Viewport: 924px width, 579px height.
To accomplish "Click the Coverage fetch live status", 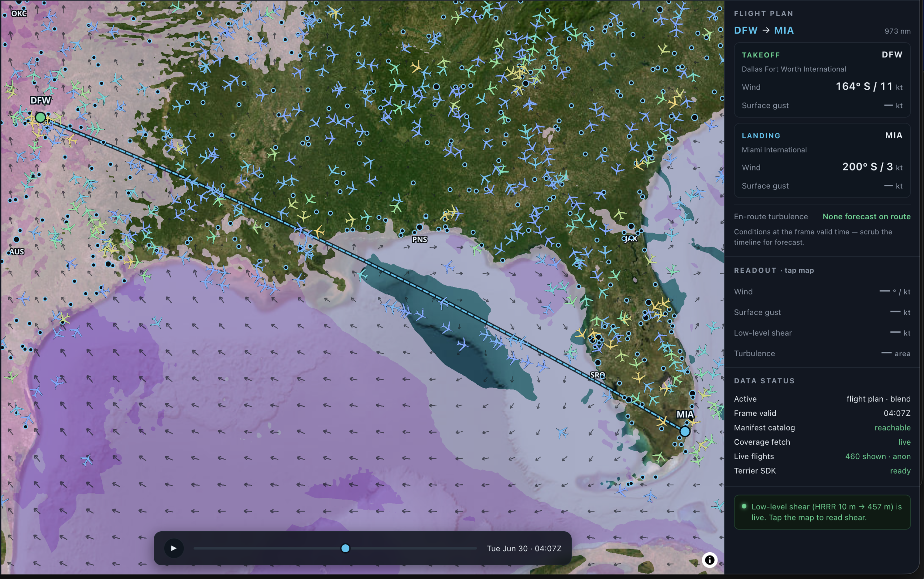I will click(x=904, y=442).
